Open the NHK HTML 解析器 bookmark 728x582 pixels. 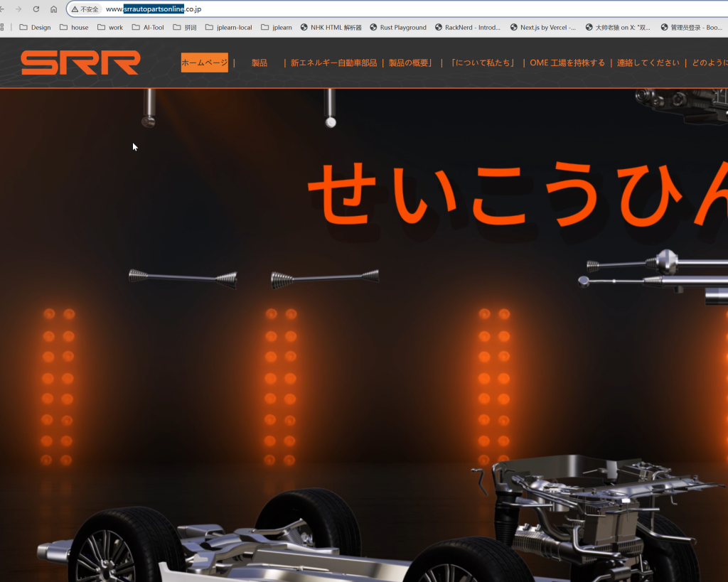[331, 28]
